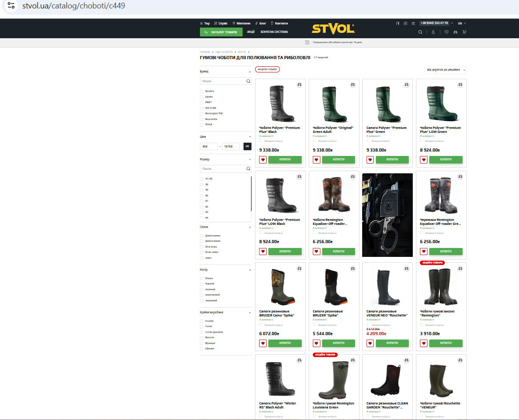Check the POLYVER brand filter
The image size is (519, 420).
pos(202,108)
